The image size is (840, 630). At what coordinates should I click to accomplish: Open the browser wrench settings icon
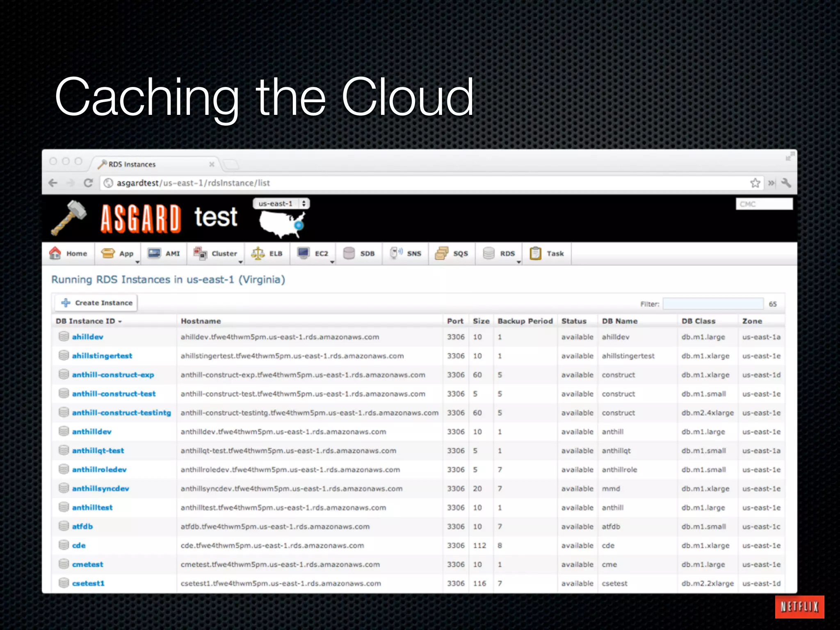[786, 183]
